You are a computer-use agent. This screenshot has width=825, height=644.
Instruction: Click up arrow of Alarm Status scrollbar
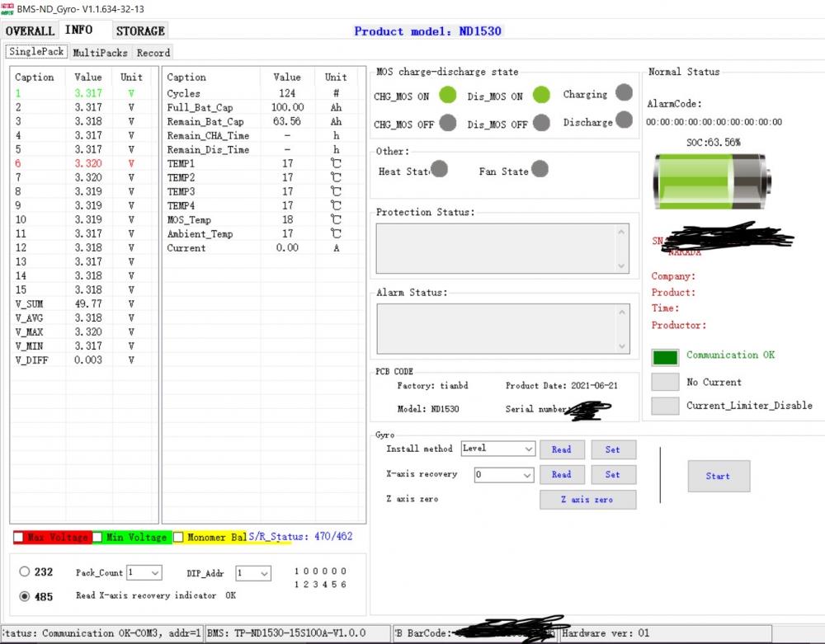[622, 313]
